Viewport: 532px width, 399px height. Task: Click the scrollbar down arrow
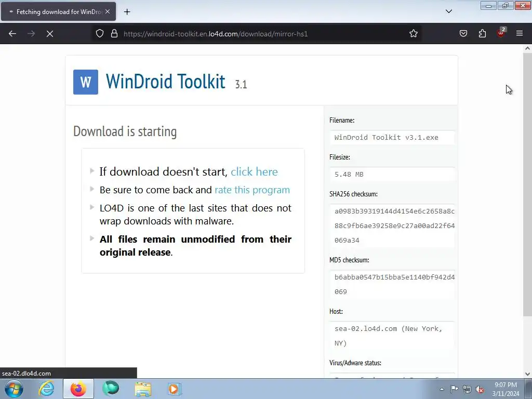click(x=527, y=374)
